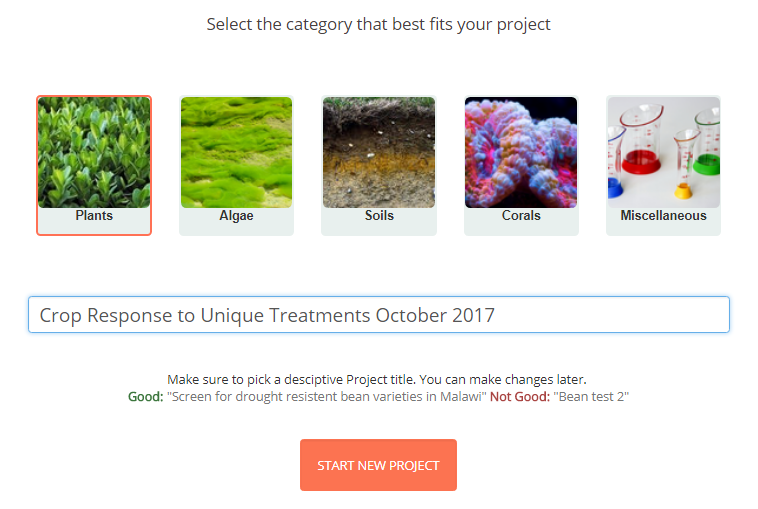The width and height of the screenshot is (758, 509).
Task: Click the "Algae" category label
Action: (x=236, y=216)
